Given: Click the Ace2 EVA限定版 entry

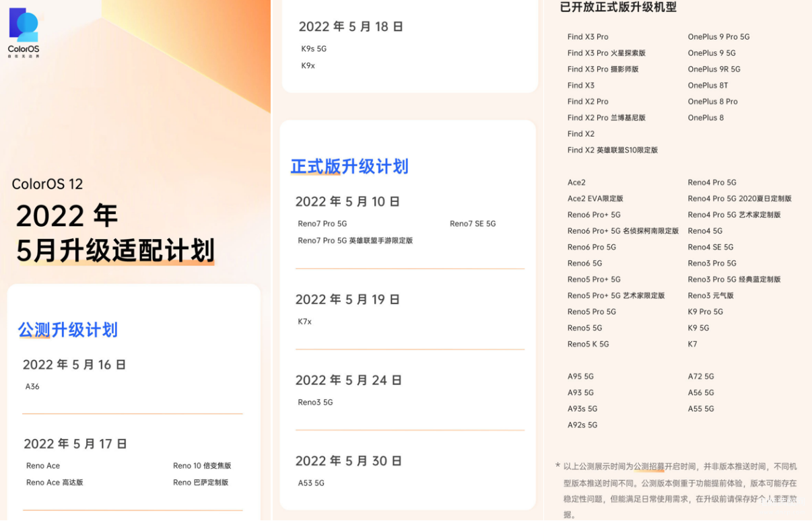Looking at the screenshot, I should [x=595, y=199].
